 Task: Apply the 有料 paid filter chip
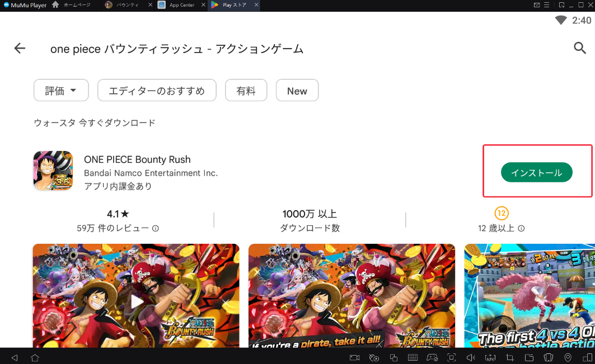246,90
